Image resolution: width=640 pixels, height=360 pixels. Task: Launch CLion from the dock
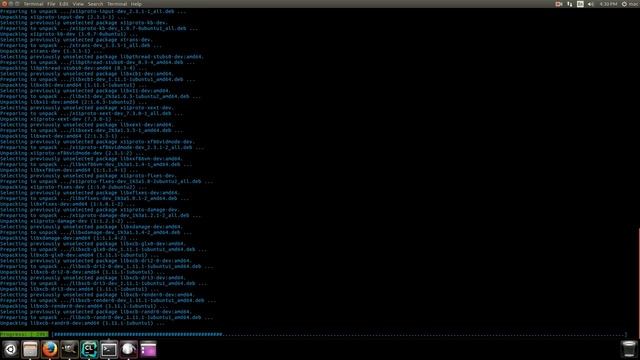click(x=89, y=349)
